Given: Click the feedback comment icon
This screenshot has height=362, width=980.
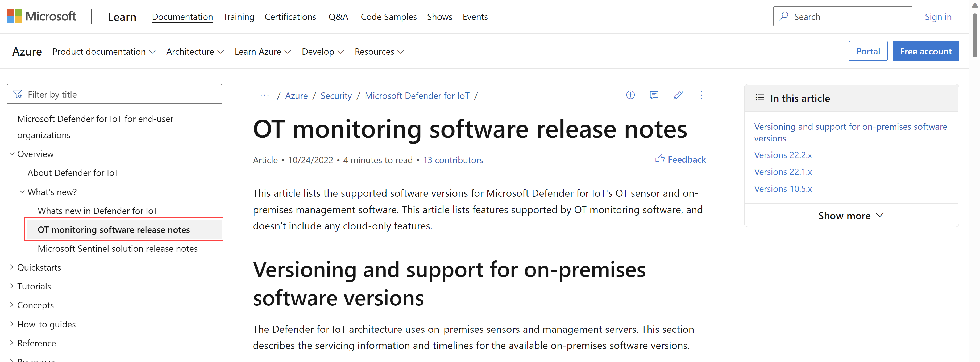Looking at the screenshot, I should 654,95.
